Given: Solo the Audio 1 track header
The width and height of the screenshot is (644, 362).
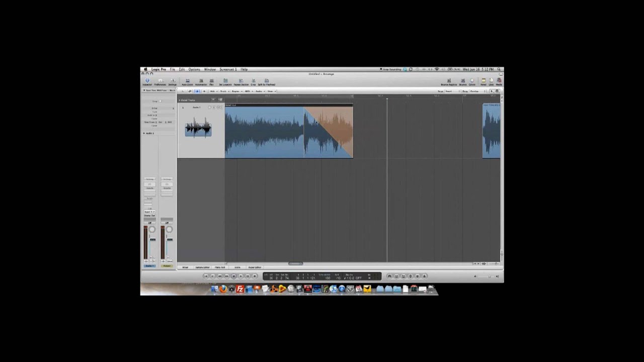Looking at the screenshot, I should point(221,107).
